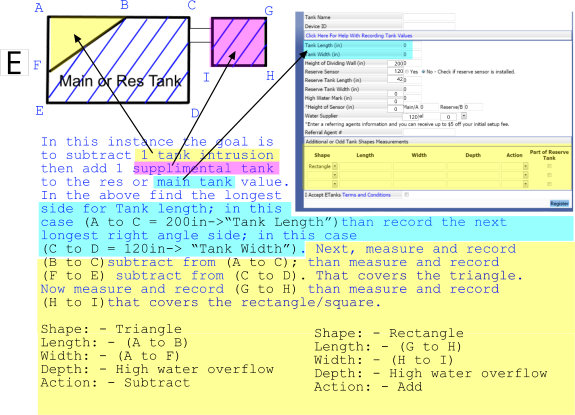Click the Register button
The width and height of the screenshot is (575, 415).
click(559, 203)
